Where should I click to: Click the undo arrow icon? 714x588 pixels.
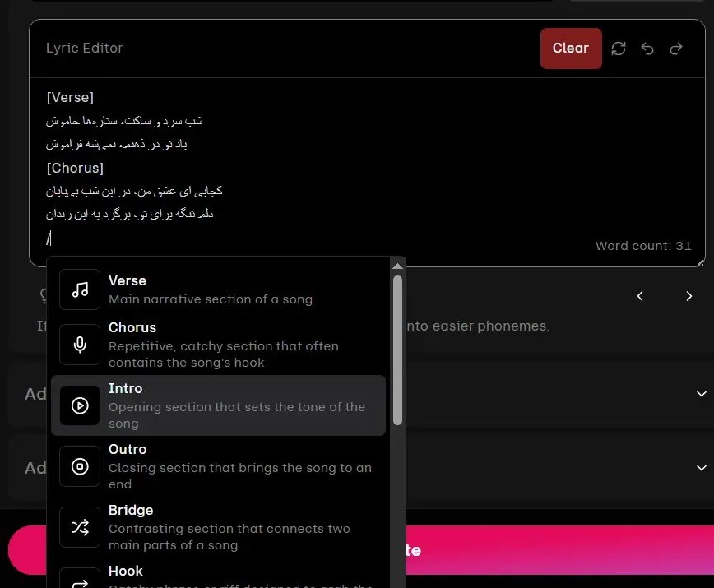(647, 49)
